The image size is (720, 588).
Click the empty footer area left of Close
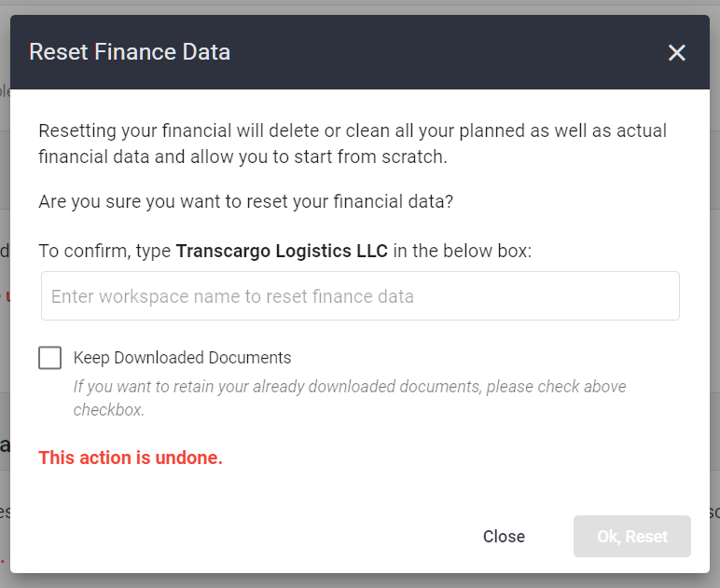(233, 536)
